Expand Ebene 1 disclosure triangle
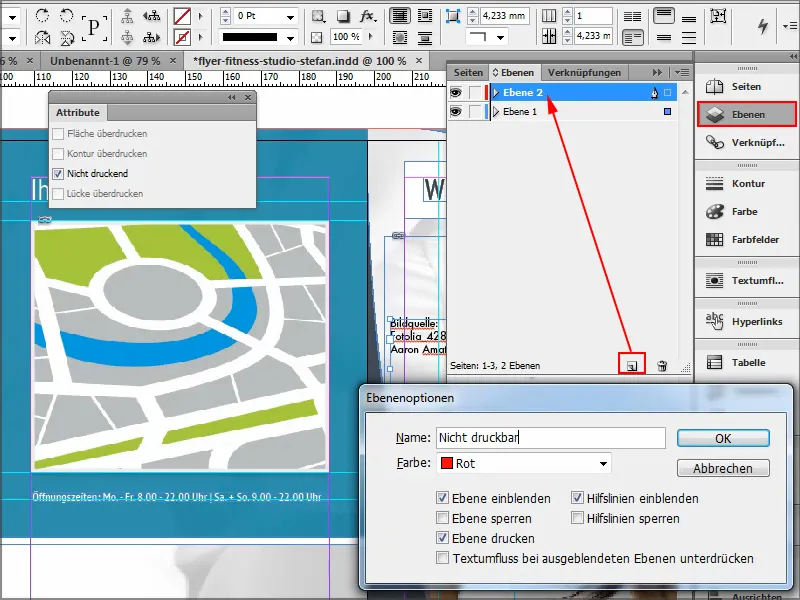The image size is (800, 600). pyautogui.click(x=496, y=111)
